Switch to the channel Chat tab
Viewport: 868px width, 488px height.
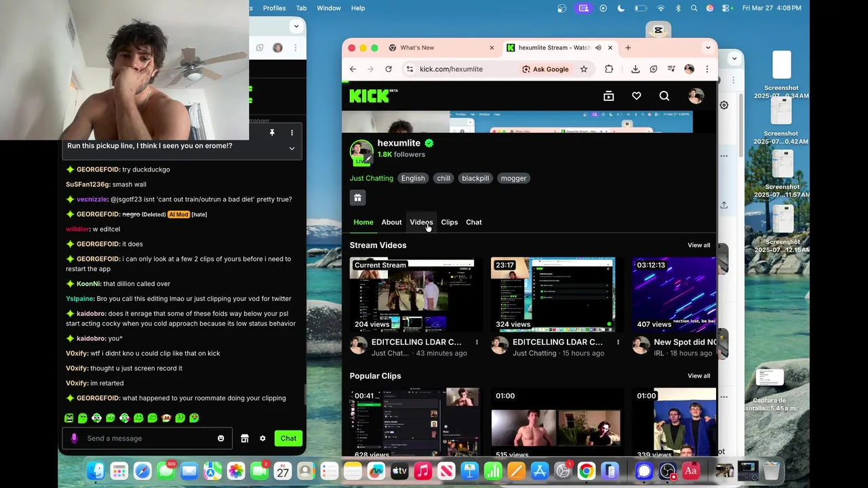[x=474, y=222]
